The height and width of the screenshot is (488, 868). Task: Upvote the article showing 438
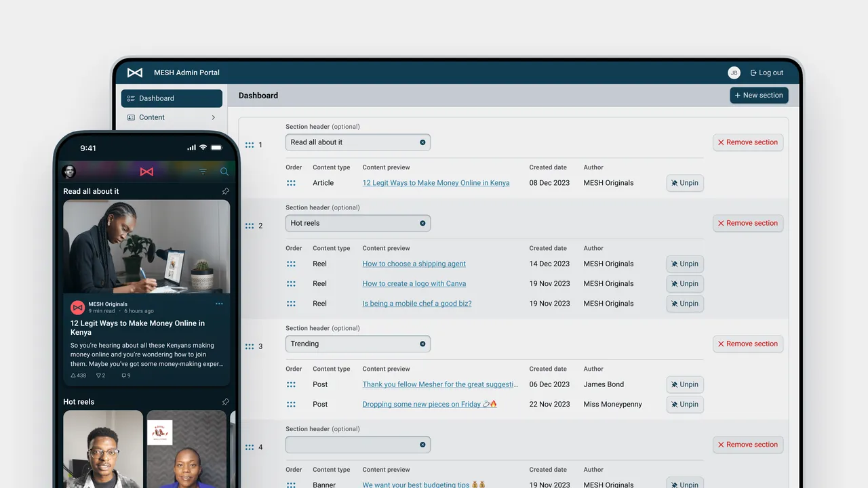(79, 375)
